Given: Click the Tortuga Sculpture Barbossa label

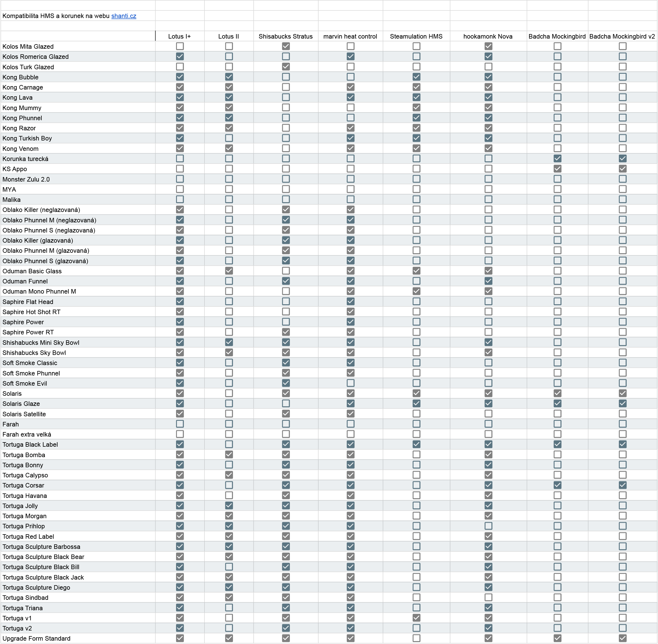Looking at the screenshot, I should [x=41, y=546].
